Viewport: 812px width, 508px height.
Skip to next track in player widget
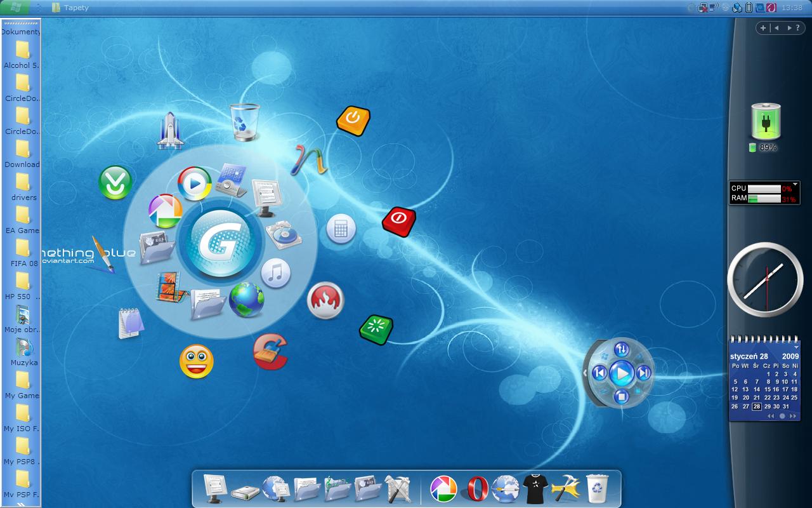pyautogui.click(x=643, y=373)
